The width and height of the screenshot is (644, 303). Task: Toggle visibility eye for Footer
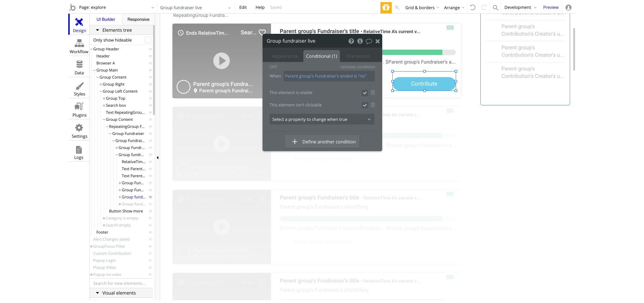(x=150, y=232)
